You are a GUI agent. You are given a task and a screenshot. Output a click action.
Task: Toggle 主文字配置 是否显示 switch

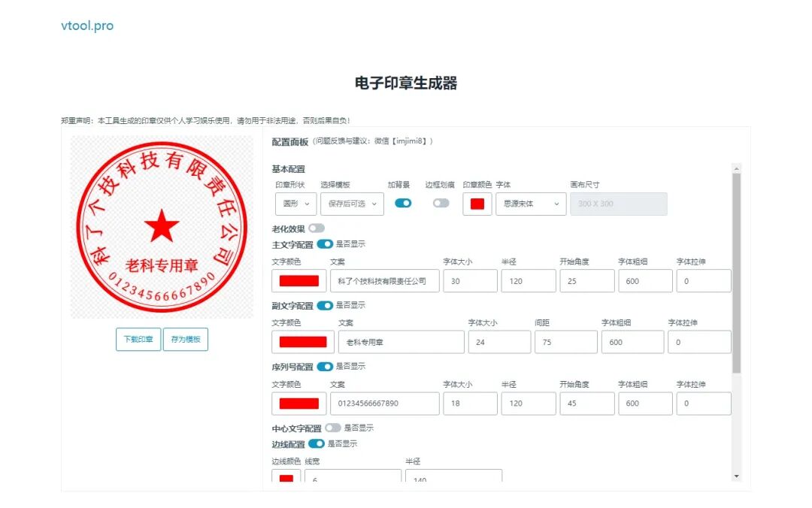coord(325,244)
